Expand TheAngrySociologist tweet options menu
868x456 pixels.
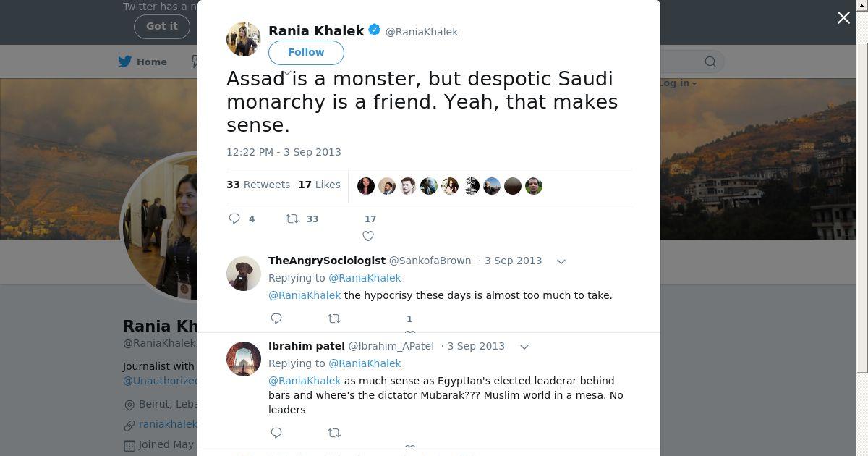[561, 261]
